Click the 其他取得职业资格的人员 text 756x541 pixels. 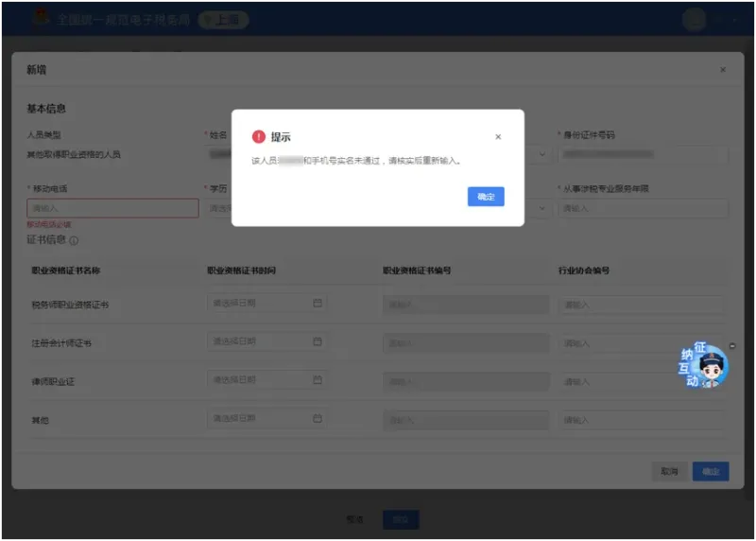(x=74, y=154)
